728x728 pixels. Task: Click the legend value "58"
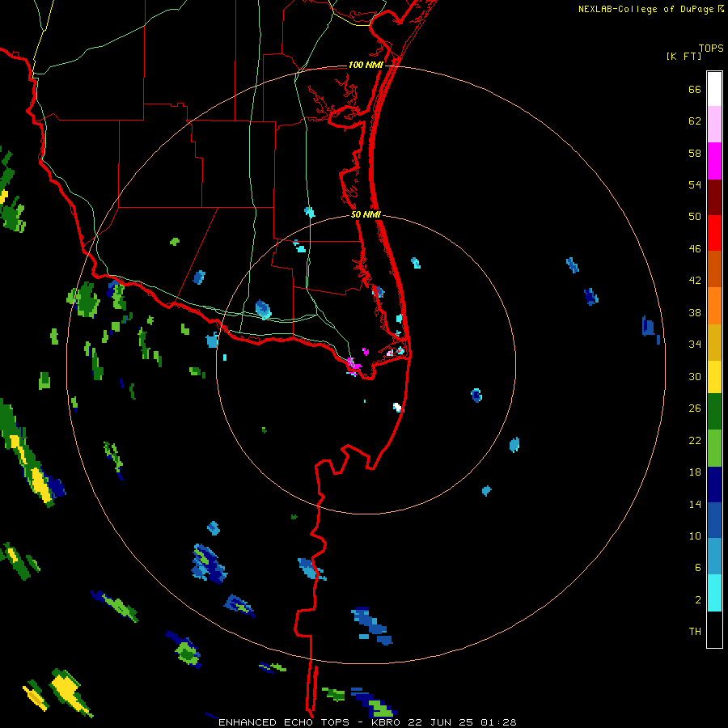(x=695, y=153)
